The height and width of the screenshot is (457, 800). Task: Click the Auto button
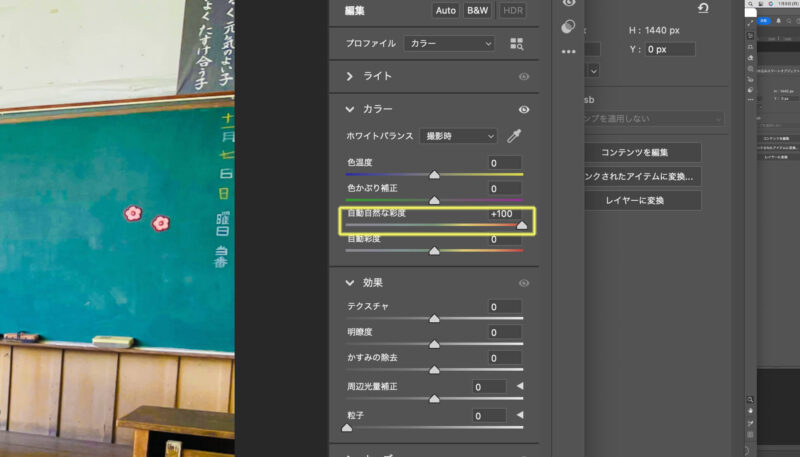445,11
